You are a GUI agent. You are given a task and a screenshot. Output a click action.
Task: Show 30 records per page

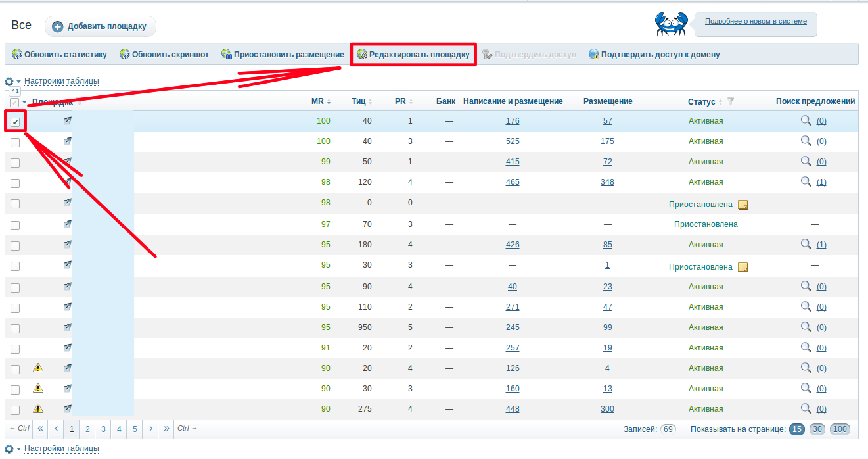[x=817, y=429]
